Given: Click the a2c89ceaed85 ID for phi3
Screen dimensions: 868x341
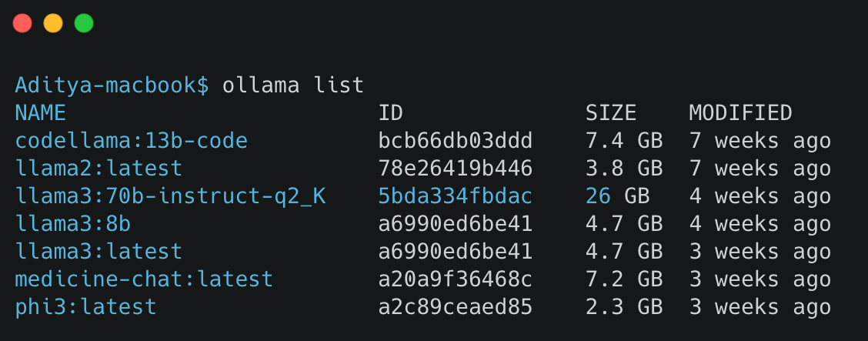Looking at the screenshot, I should 456,306.
